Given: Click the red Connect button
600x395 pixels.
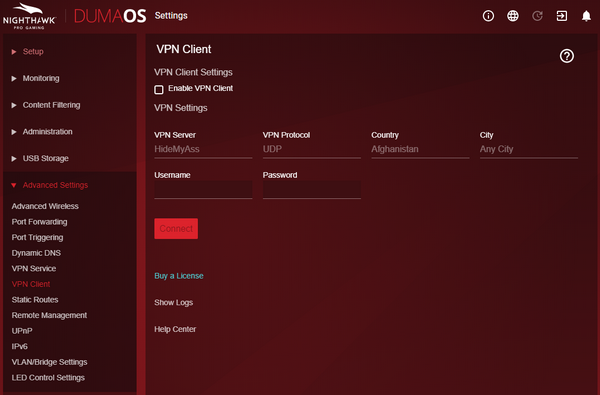Looking at the screenshot, I should point(176,229).
